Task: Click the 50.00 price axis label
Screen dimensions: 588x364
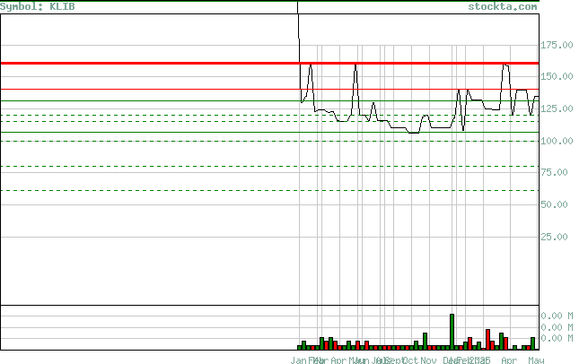Action: 554,204
